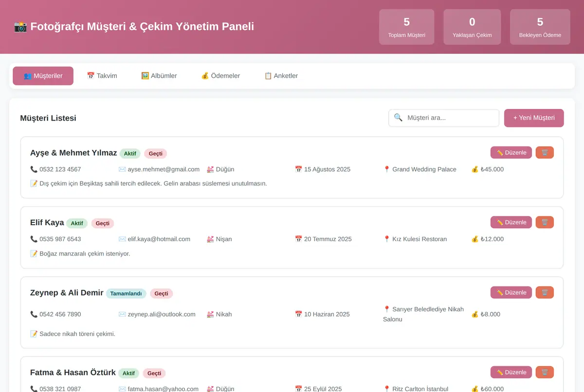The width and height of the screenshot is (584, 392).
Task: Click the Müşteri Listesi heading
Action: [x=48, y=118]
